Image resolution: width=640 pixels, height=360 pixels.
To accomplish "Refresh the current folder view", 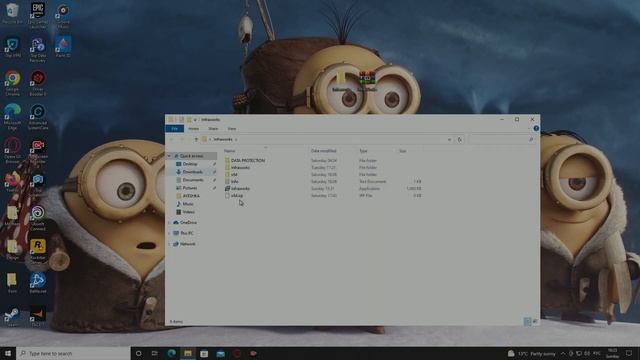I will (460, 140).
